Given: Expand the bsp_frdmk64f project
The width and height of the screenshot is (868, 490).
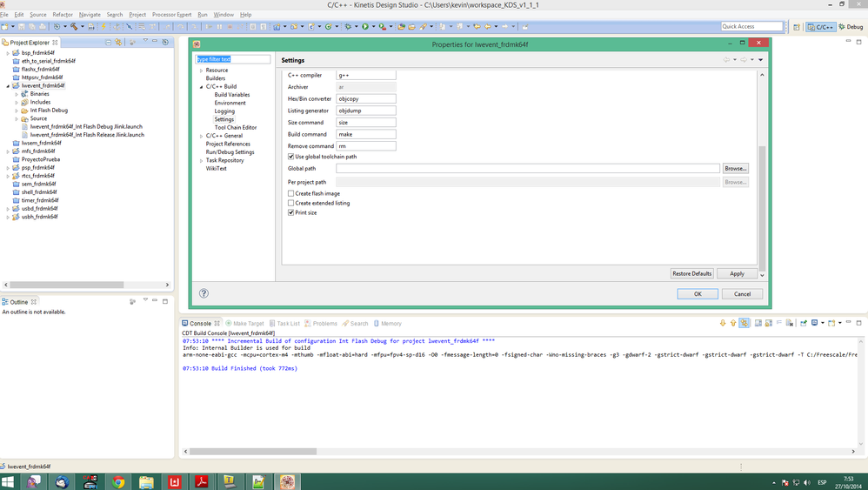Looking at the screenshot, I should (x=8, y=53).
